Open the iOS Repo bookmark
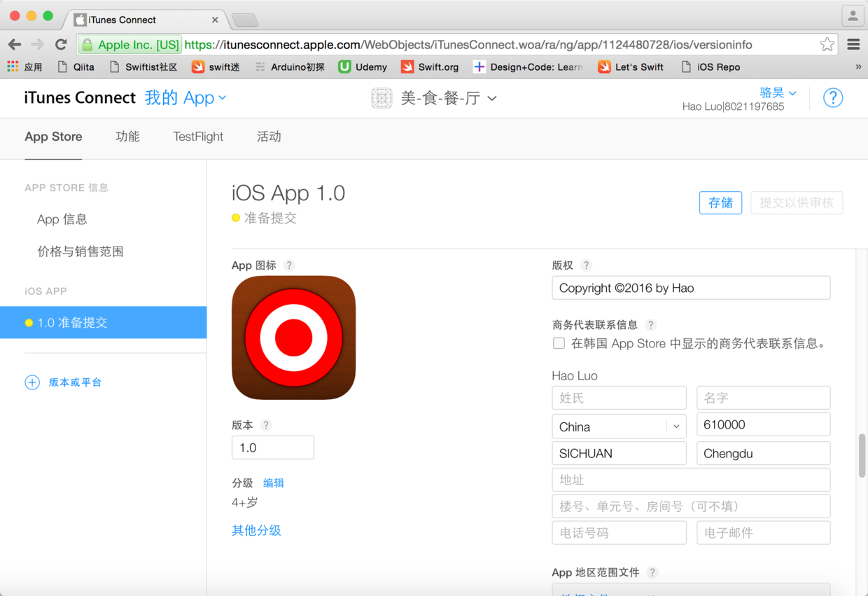868x596 pixels. [710, 67]
